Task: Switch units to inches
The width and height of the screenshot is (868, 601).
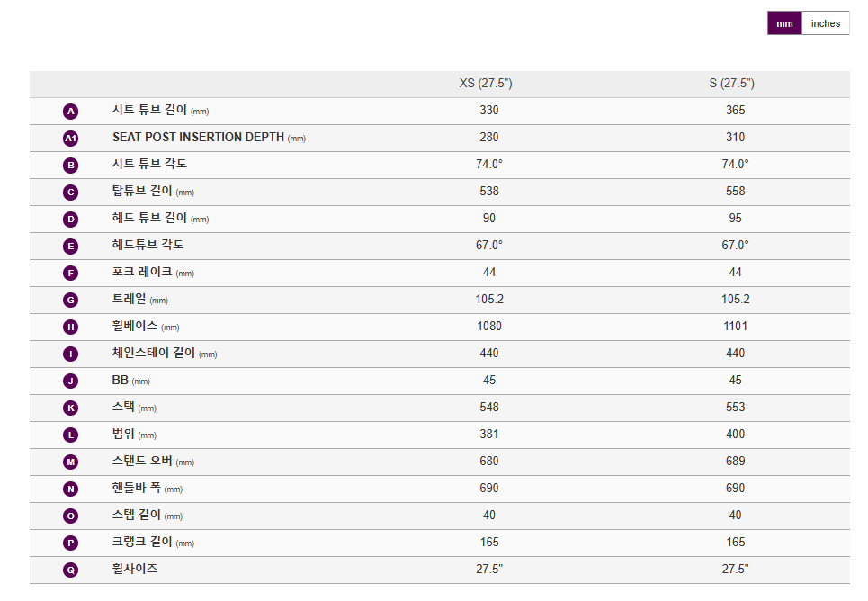Action: click(825, 23)
